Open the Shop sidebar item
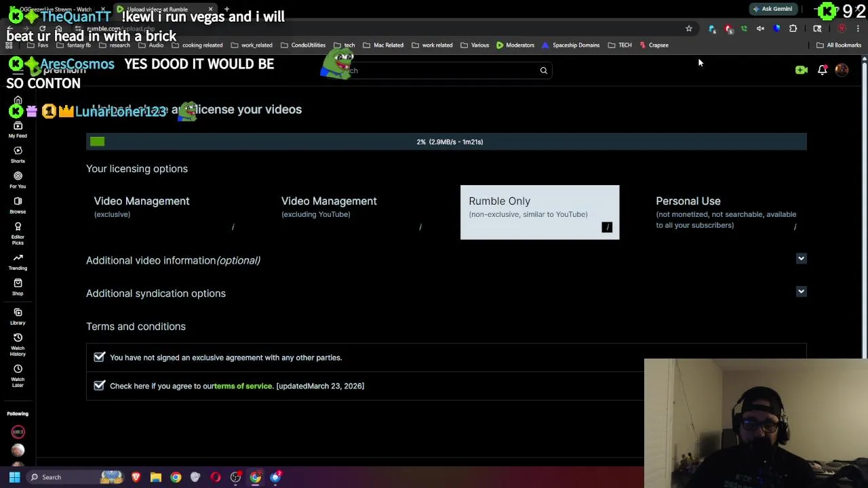 18,287
